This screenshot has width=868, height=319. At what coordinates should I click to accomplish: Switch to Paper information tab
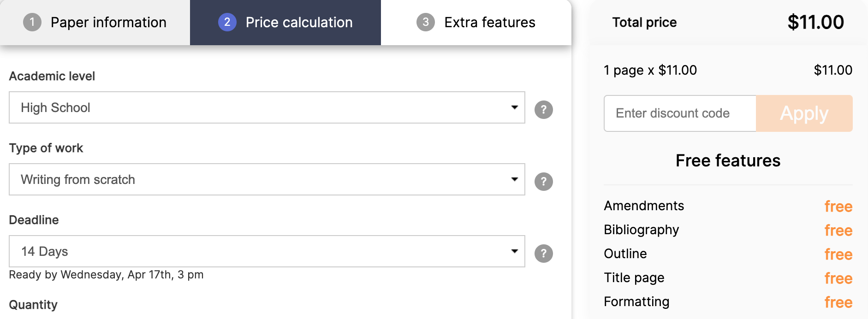tap(95, 23)
